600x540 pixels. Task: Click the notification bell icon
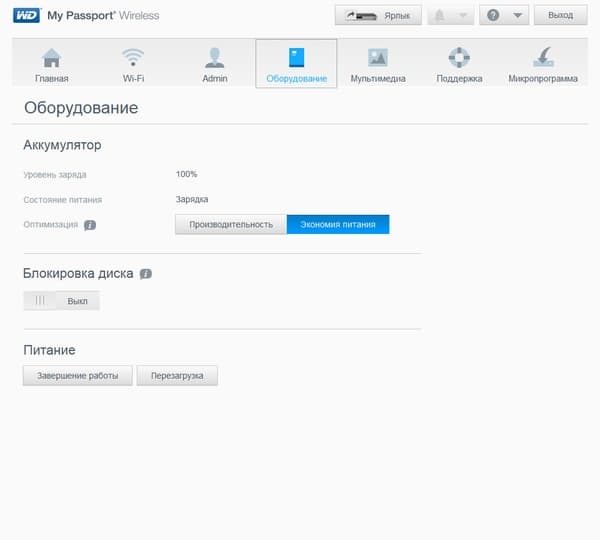440,16
